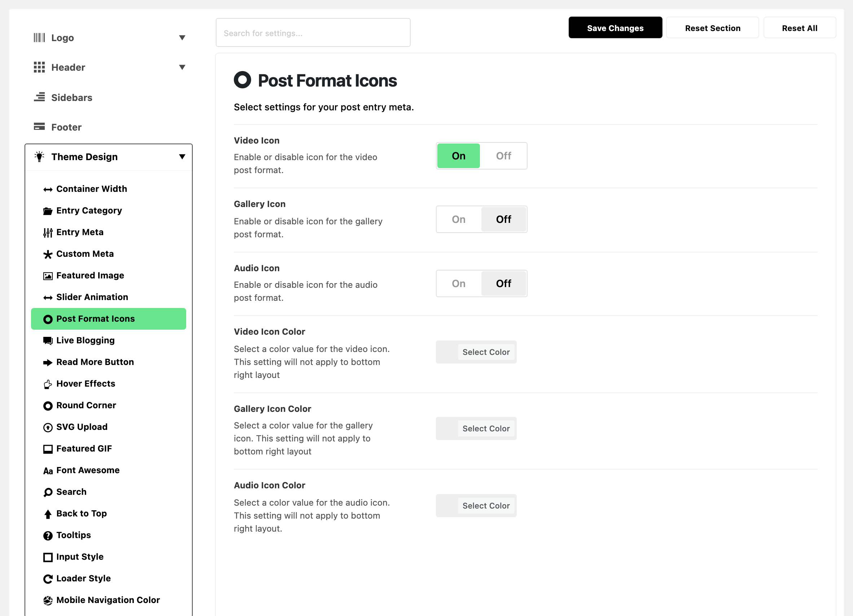Click the Logo barcode icon
The width and height of the screenshot is (853, 616).
point(39,38)
